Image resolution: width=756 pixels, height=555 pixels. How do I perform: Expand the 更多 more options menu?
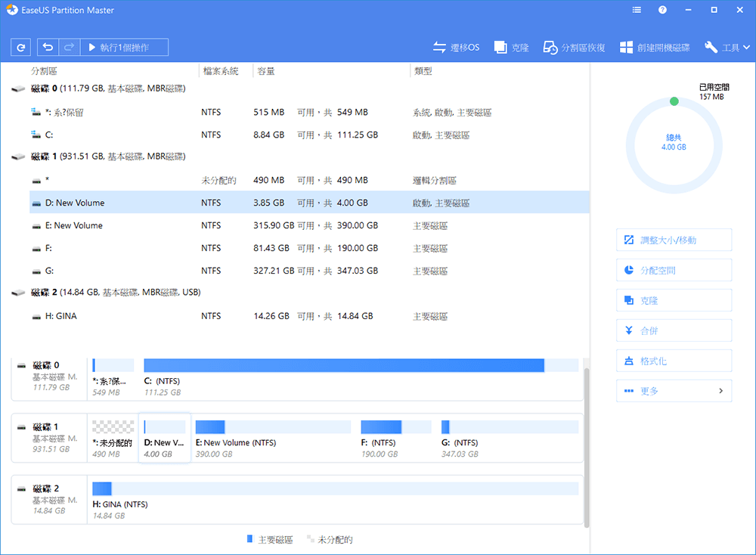[x=674, y=391]
